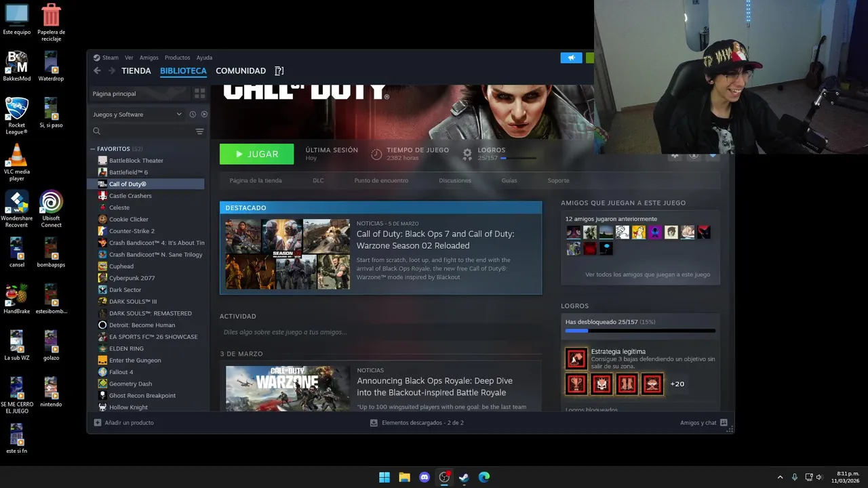Viewport: 868px width, 488px height.
Task: Open Steam from the taskbar
Action: pos(464,477)
